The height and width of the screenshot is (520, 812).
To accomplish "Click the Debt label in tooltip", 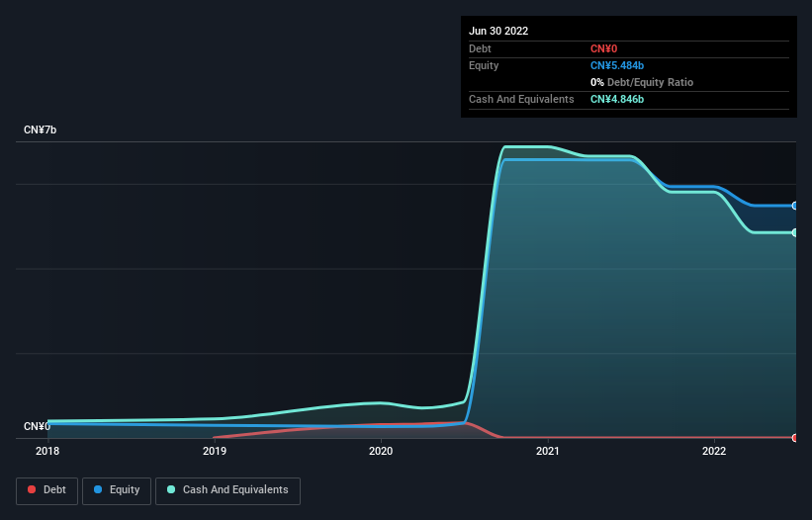I will pos(480,48).
